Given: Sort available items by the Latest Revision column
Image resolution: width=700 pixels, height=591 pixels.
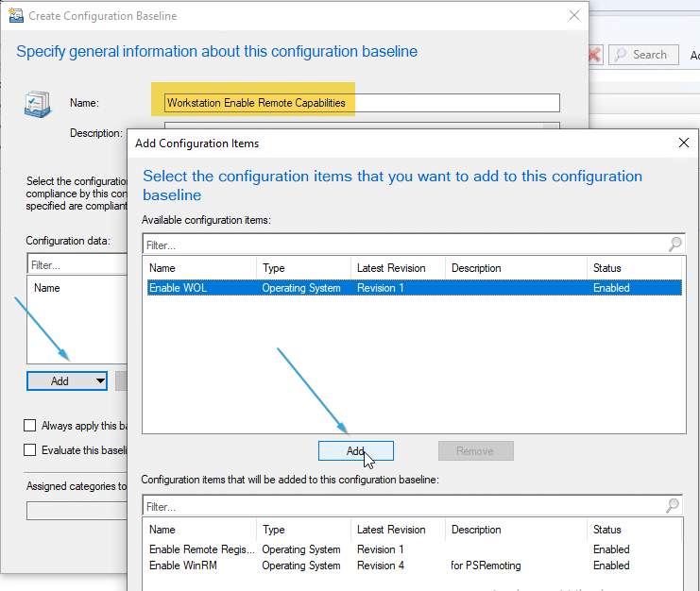Looking at the screenshot, I should [391, 268].
